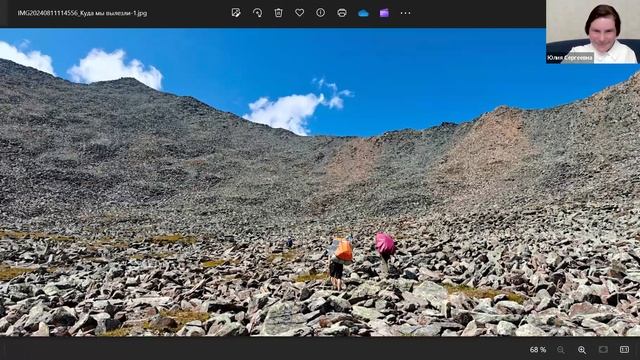Print the photo using the printer icon
The image size is (640, 360).
tap(342, 13)
